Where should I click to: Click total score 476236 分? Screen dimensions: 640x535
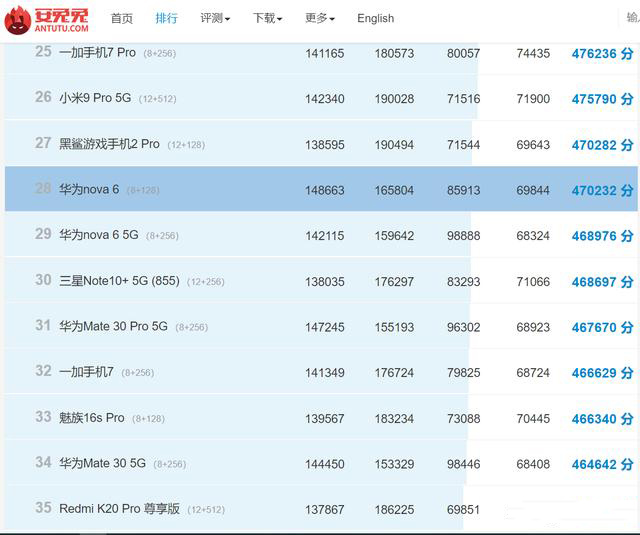tap(602, 53)
